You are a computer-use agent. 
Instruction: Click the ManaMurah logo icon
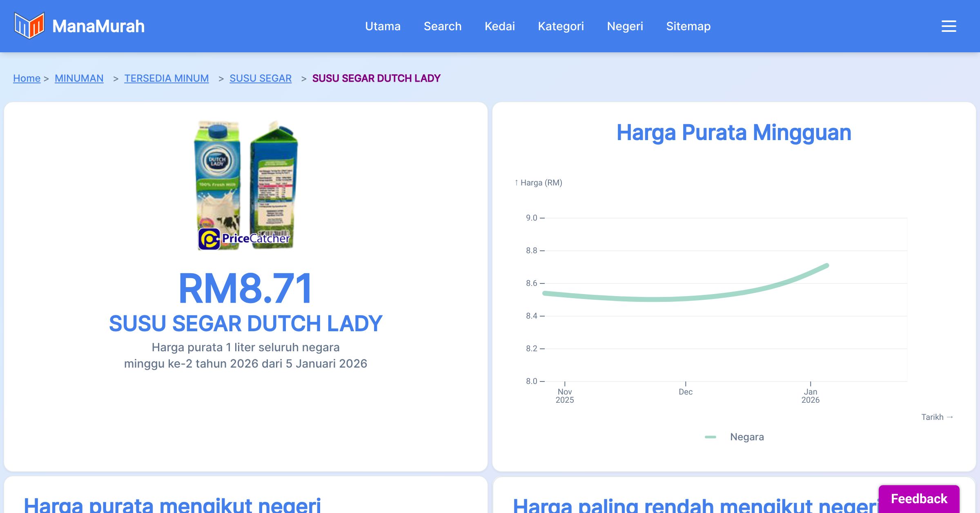point(29,26)
